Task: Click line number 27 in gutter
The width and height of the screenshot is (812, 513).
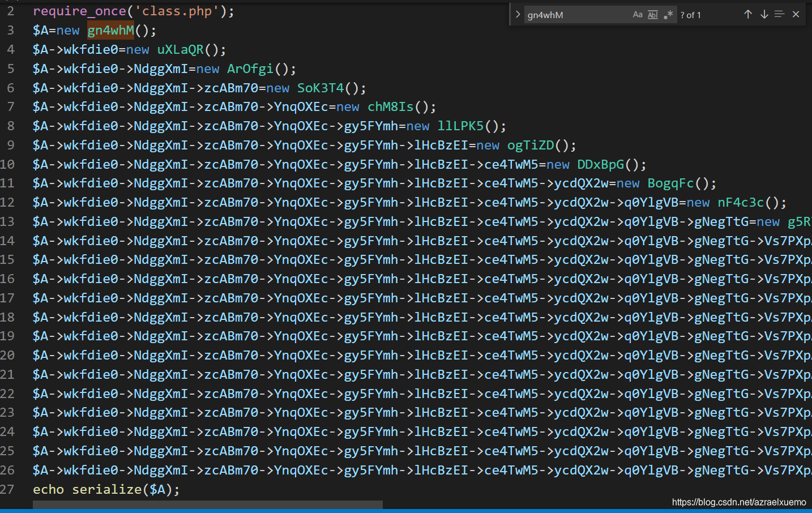Action: 7,489
